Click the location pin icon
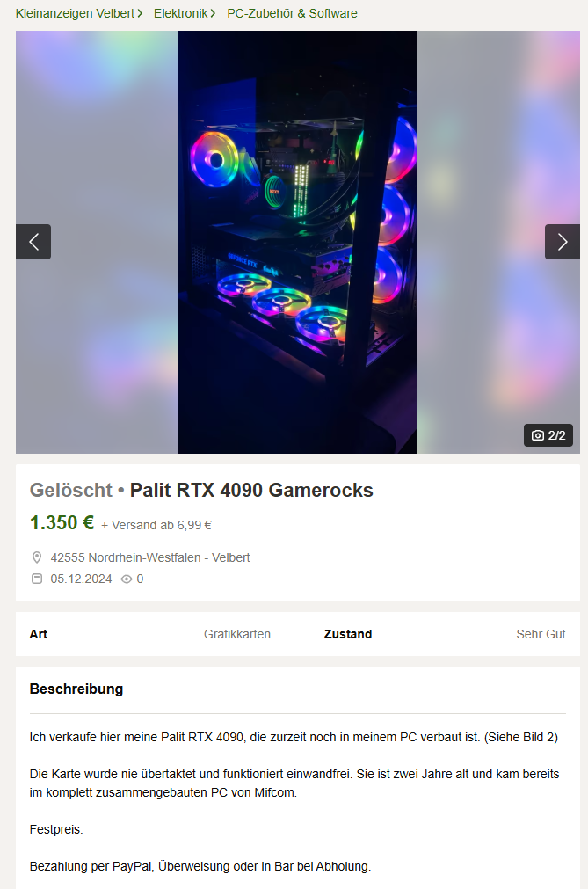This screenshot has height=889, width=588. point(37,557)
